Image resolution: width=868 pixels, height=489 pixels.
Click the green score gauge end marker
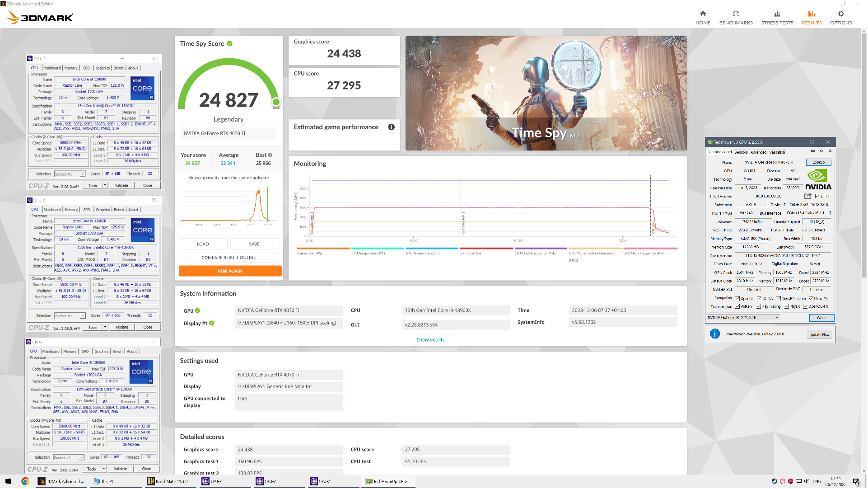point(276,103)
